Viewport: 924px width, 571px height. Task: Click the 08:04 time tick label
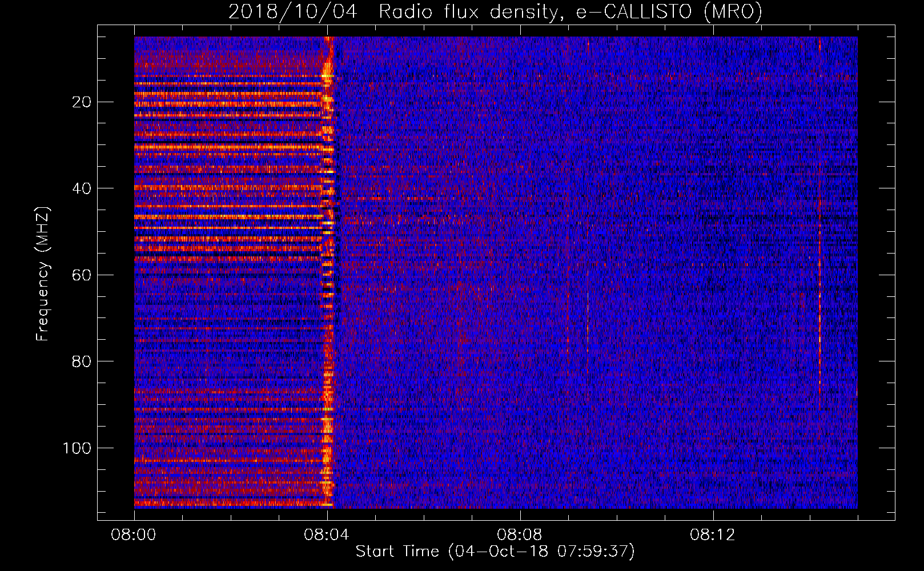(x=327, y=535)
